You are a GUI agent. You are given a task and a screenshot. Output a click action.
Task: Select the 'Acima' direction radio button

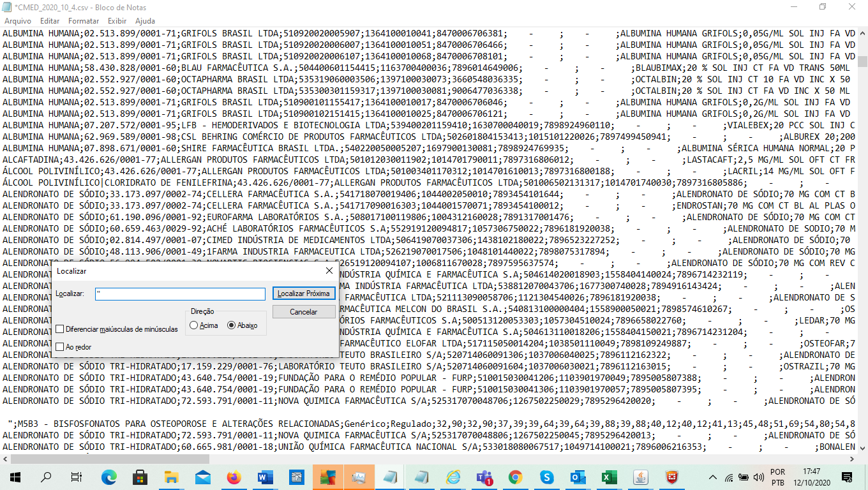tap(194, 325)
